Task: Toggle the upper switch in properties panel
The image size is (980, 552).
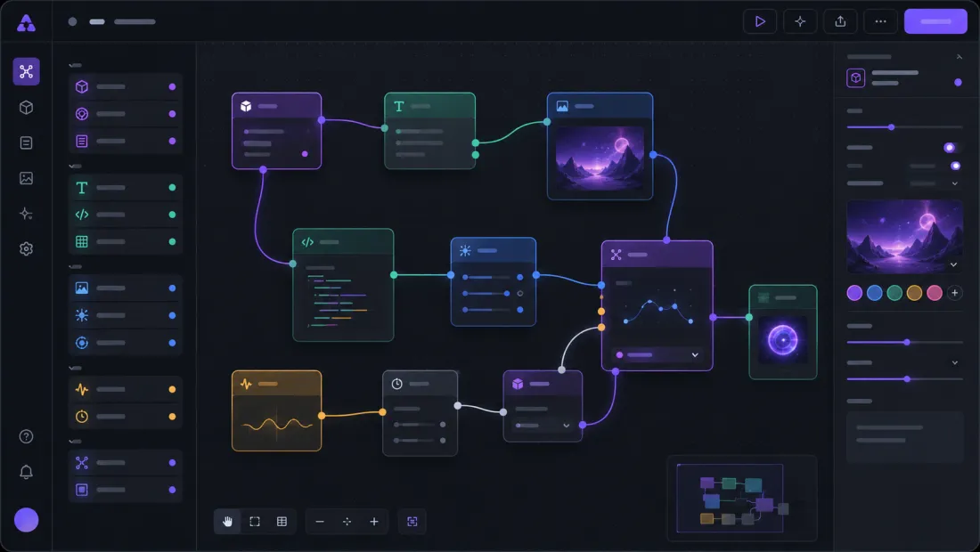Action: click(x=951, y=148)
